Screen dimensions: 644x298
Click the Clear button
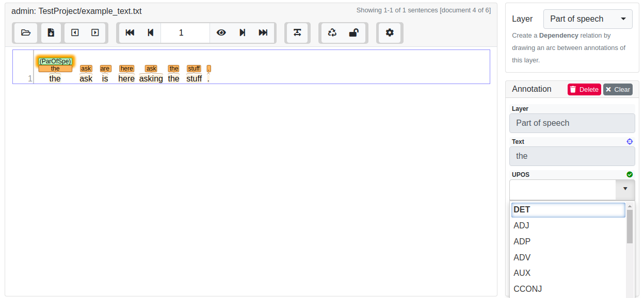click(x=618, y=90)
